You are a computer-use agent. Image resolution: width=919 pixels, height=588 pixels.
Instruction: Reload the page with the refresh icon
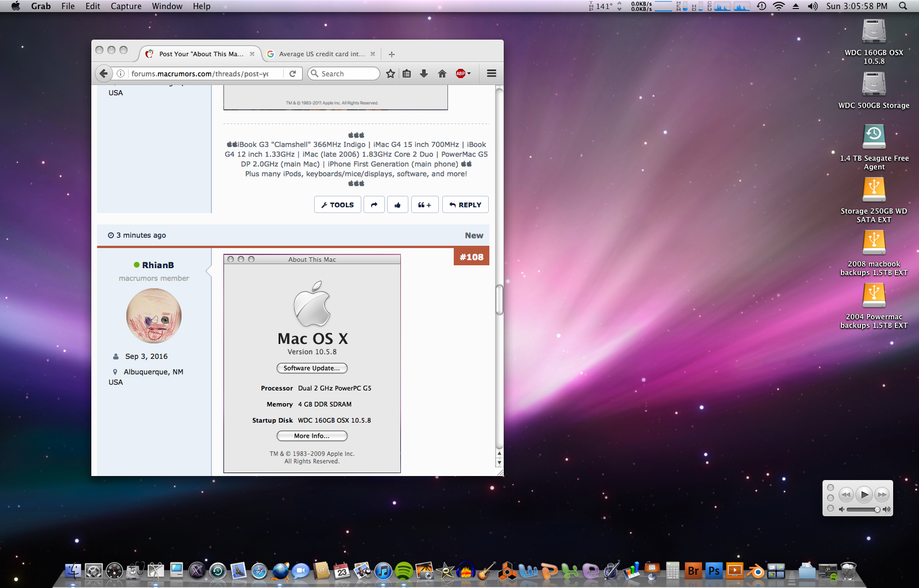pyautogui.click(x=292, y=73)
